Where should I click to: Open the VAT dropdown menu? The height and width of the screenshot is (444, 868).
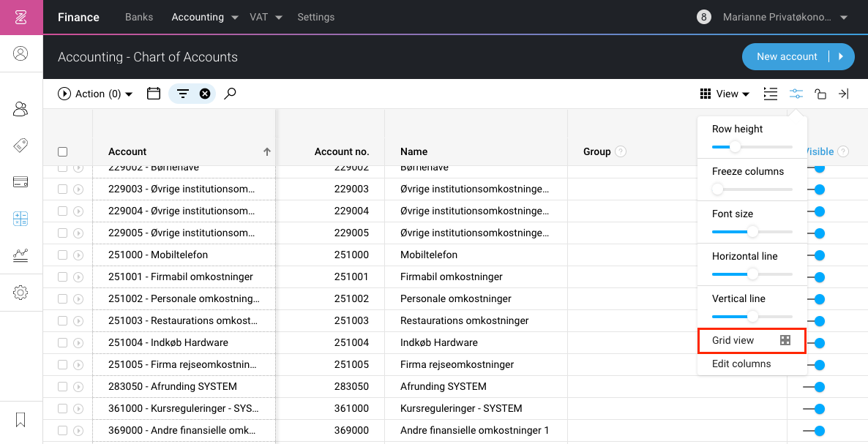[x=266, y=17]
